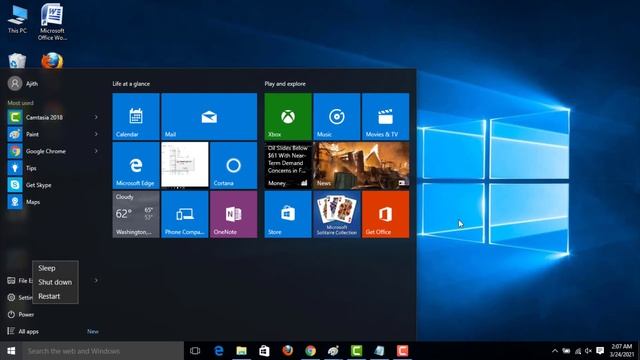Image resolution: width=640 pixels, height=360 pixels.
Task: Open Maps from Start menu list
Action: (53, 202)
